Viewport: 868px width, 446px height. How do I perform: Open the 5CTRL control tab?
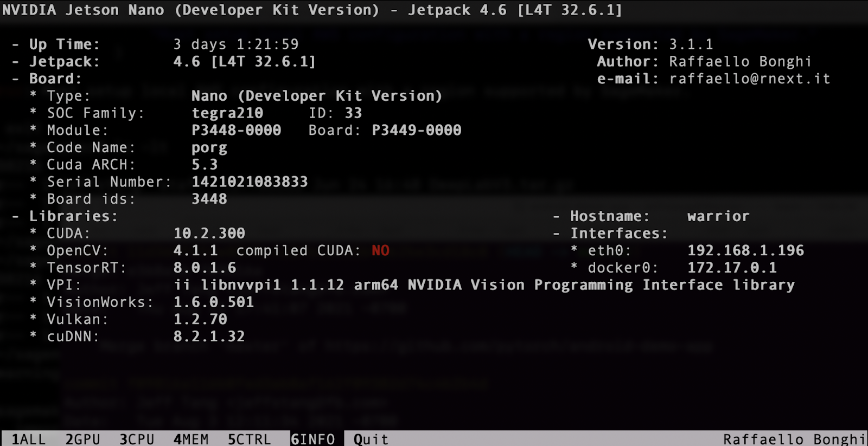click(249, 438)
